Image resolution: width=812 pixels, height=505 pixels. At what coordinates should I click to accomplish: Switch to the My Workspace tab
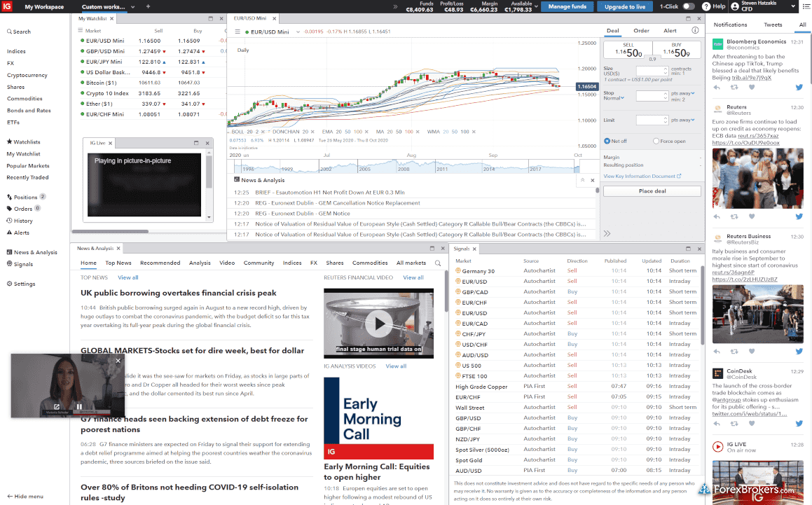pos(45,7)
